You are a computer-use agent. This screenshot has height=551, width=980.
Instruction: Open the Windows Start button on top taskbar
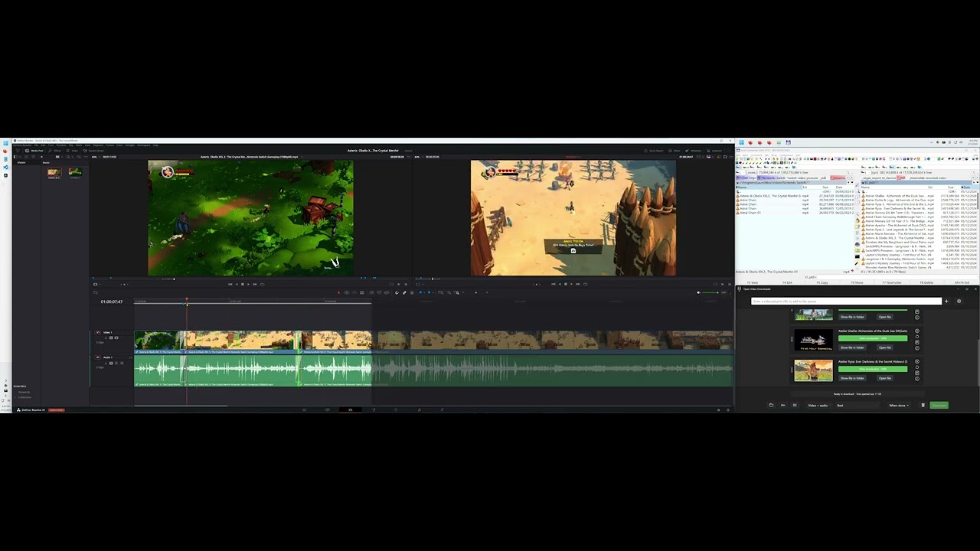(x=741, y=142)
